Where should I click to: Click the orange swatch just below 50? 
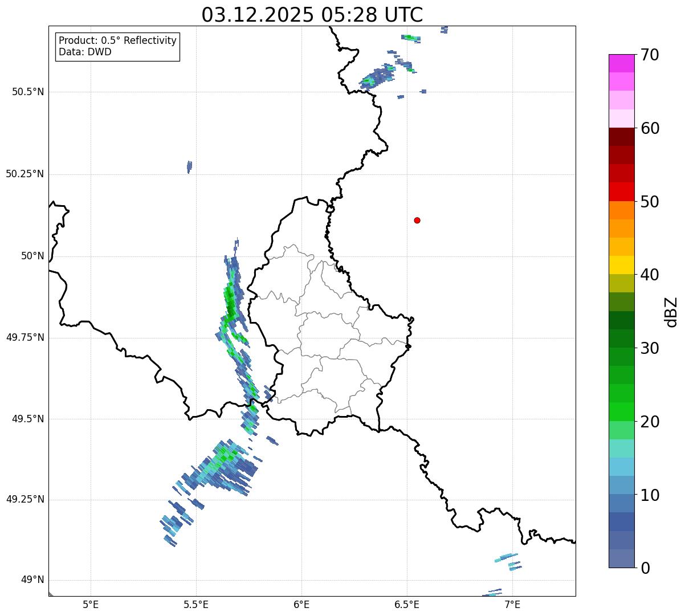pyautogui.click(x=621, y=210)
